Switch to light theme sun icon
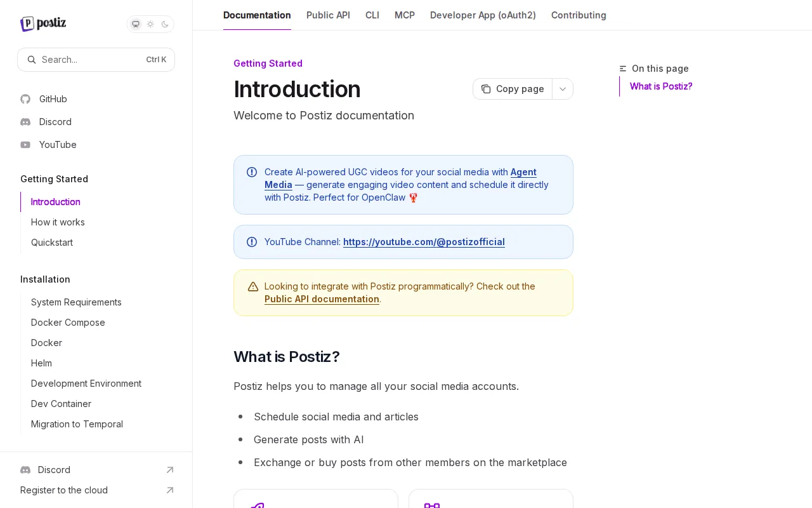The image size is (812, 508). pyautogui.click(x=150, y=24)
